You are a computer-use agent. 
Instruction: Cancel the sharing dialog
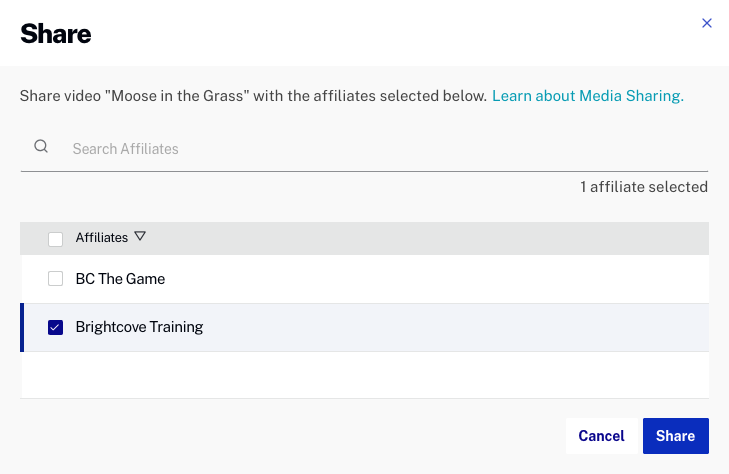pos(601,436)
